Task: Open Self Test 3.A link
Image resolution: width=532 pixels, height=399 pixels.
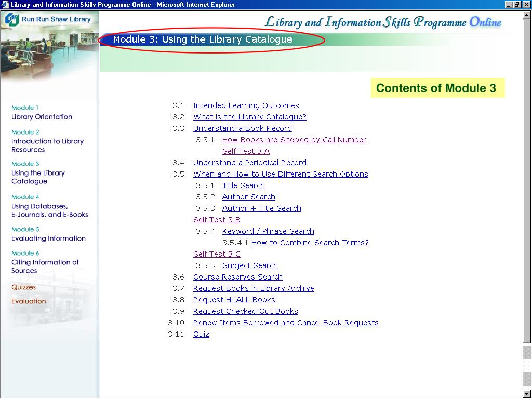Action: point(246,151)
